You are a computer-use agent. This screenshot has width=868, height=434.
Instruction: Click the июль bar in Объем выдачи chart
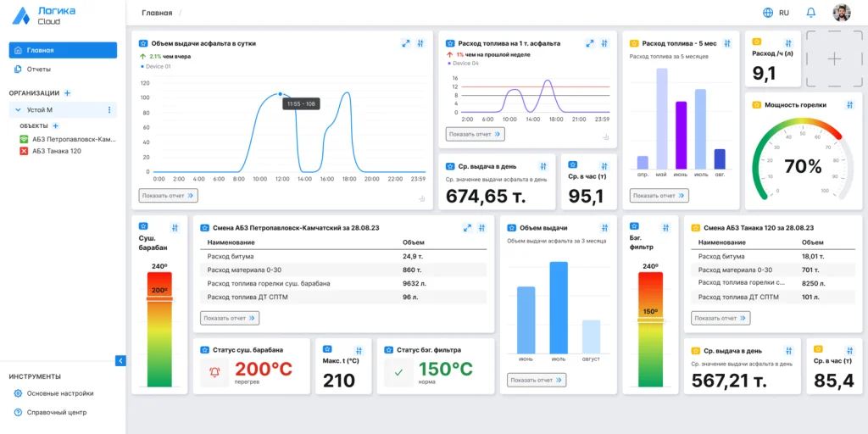pyautogui.click(x=559, y=308)
